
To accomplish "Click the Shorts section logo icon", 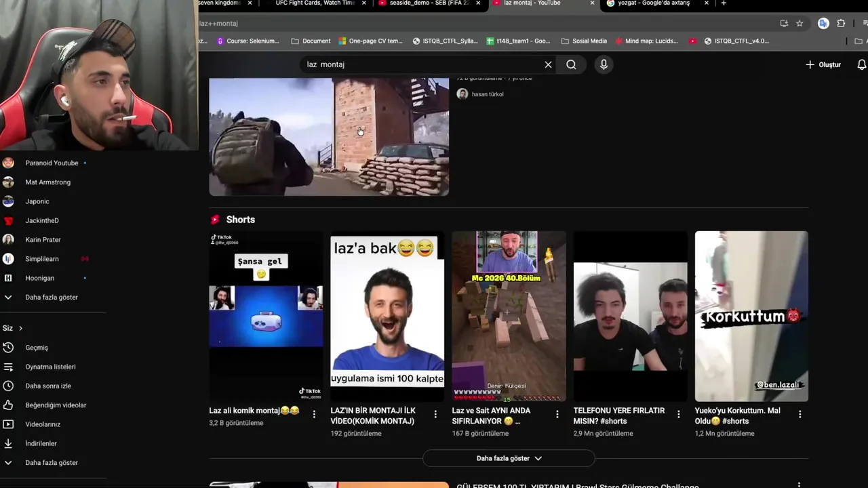I will pos(215,220).
